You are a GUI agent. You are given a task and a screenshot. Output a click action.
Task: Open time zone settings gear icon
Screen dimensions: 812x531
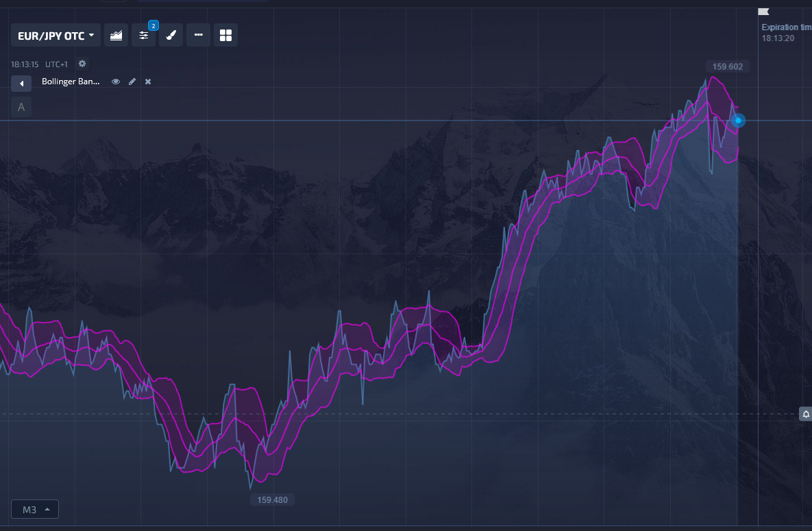(82, 64)
